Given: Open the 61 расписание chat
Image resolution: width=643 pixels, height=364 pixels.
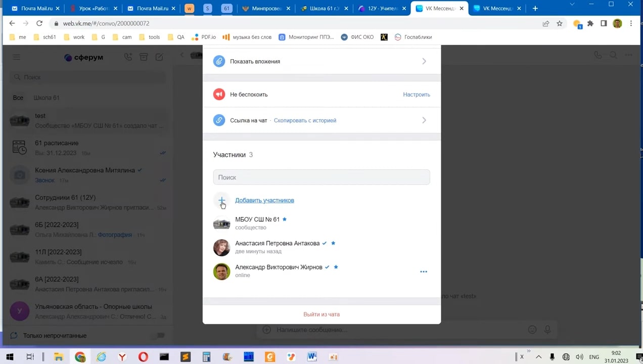Looking at the screenshot, I should click(88, 148).
